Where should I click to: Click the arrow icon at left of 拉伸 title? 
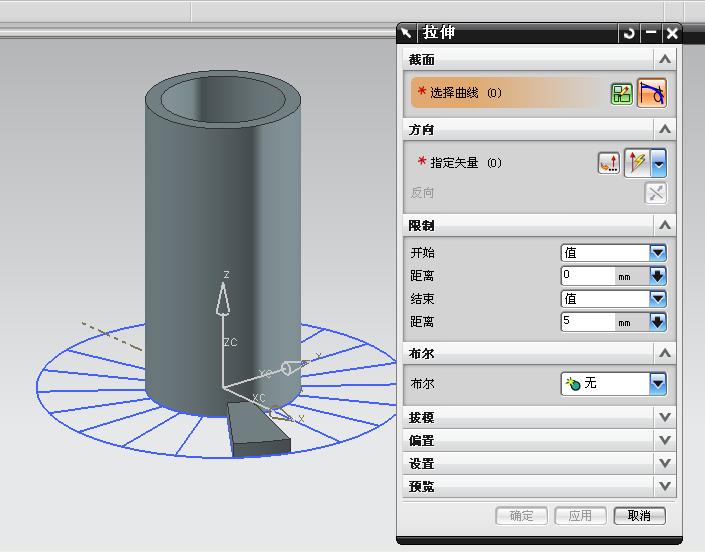coord(406,32)
